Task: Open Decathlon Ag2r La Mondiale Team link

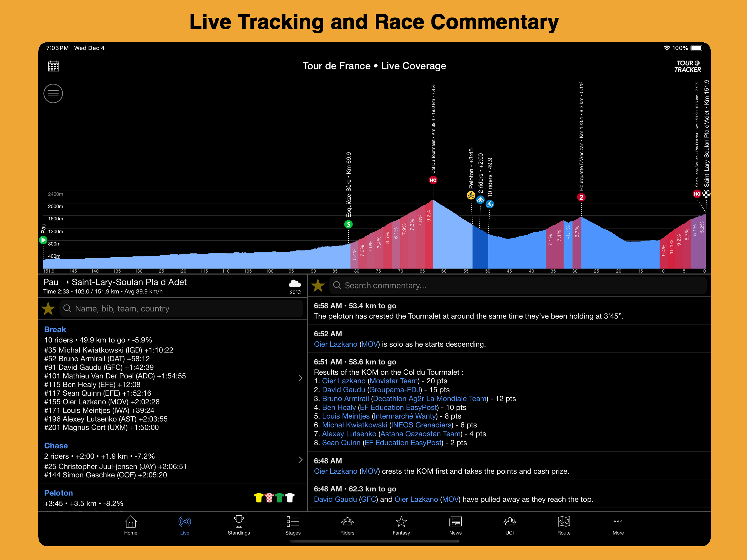Action: (429, 399)
